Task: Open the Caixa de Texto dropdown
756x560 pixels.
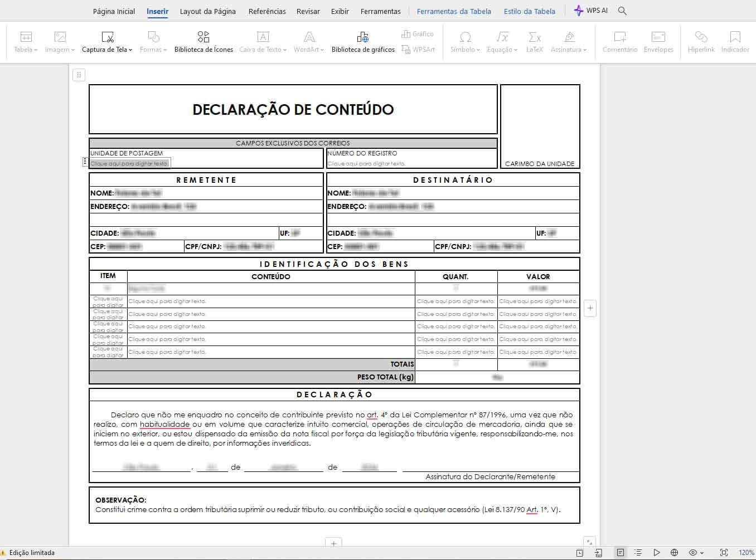Action: pos(263,42)
